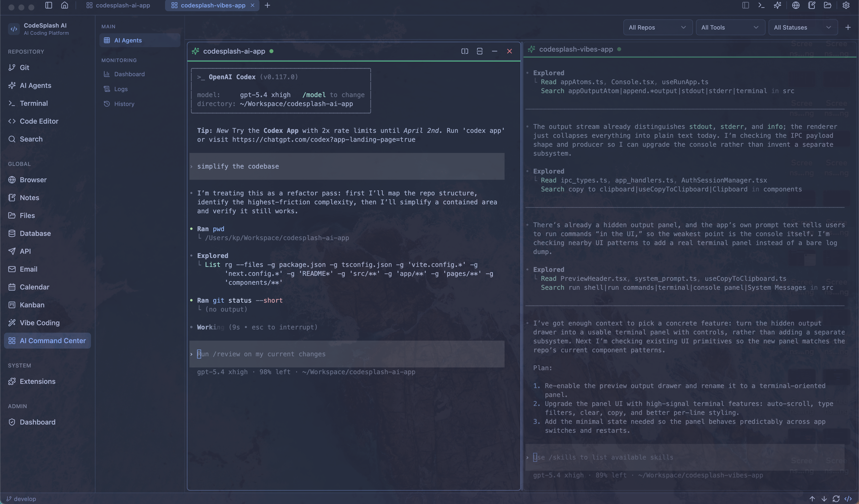Open the All Repos dropdown

[x=657, y=27]
